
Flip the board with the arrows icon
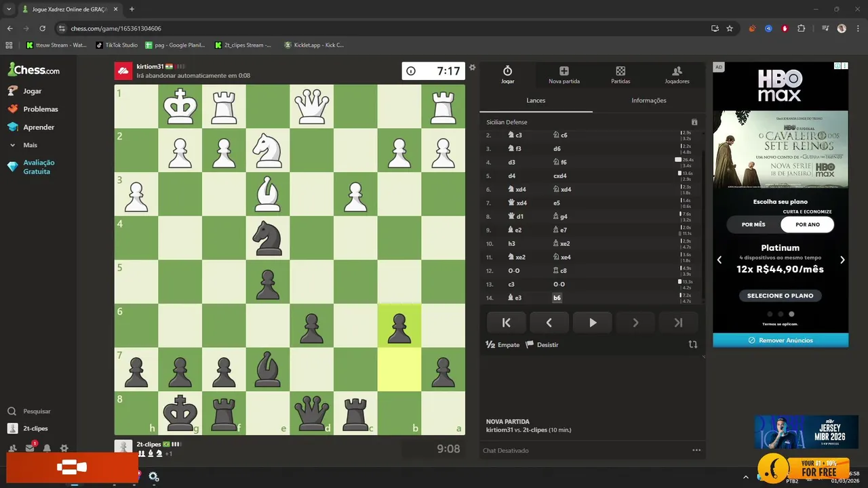[x=693, y=344]
